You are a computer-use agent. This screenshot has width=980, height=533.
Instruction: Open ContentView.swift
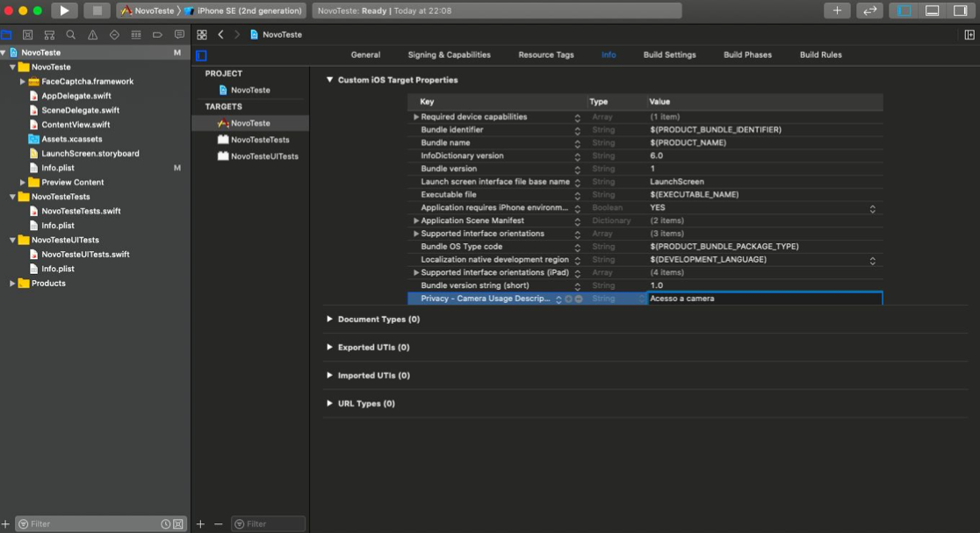tap(75, 125)
